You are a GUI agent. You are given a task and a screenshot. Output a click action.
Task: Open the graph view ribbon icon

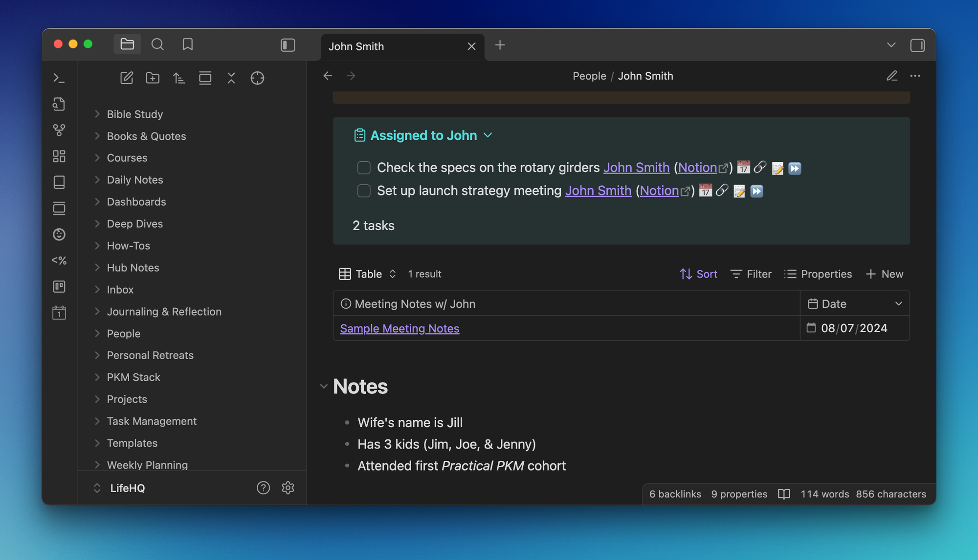[59, 130]
